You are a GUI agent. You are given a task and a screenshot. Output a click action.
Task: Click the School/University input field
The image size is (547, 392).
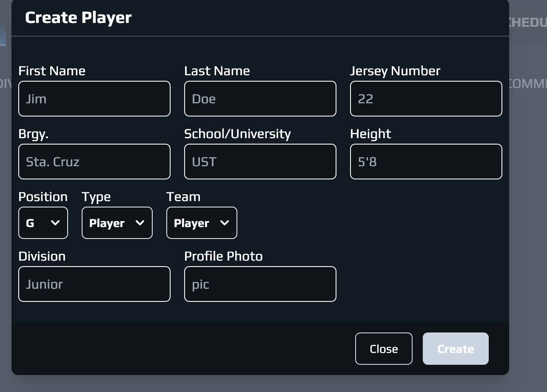[x=260, y=162]
